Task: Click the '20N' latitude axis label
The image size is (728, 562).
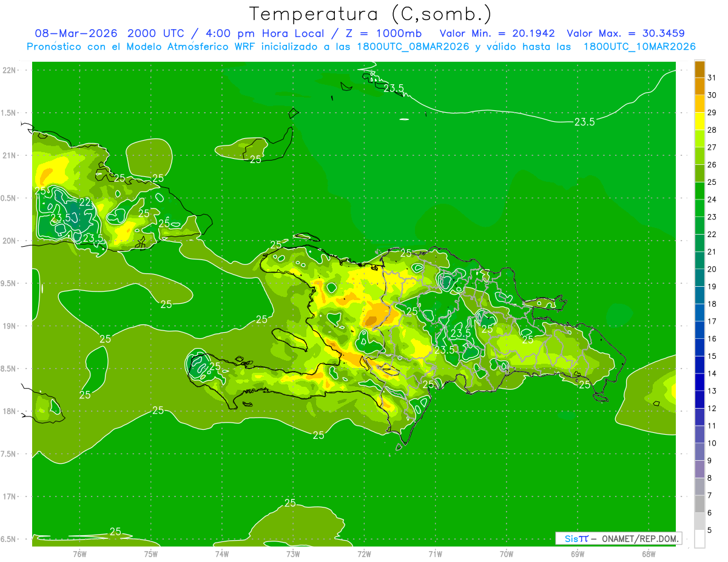Action: coord(9,241)
